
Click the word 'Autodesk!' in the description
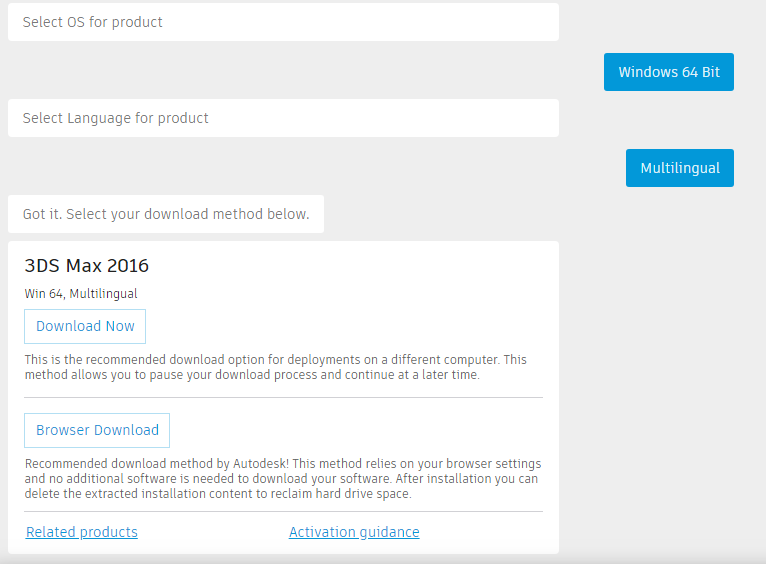260,463
